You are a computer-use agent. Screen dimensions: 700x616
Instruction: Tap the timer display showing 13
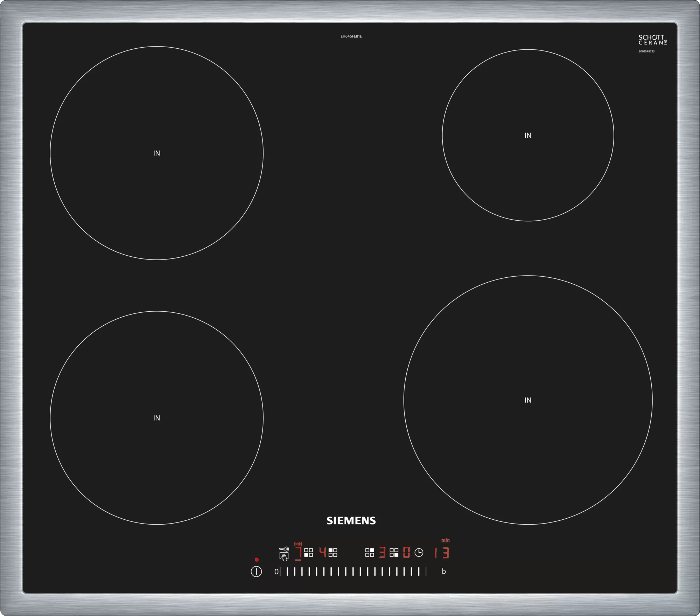point(441,553)
